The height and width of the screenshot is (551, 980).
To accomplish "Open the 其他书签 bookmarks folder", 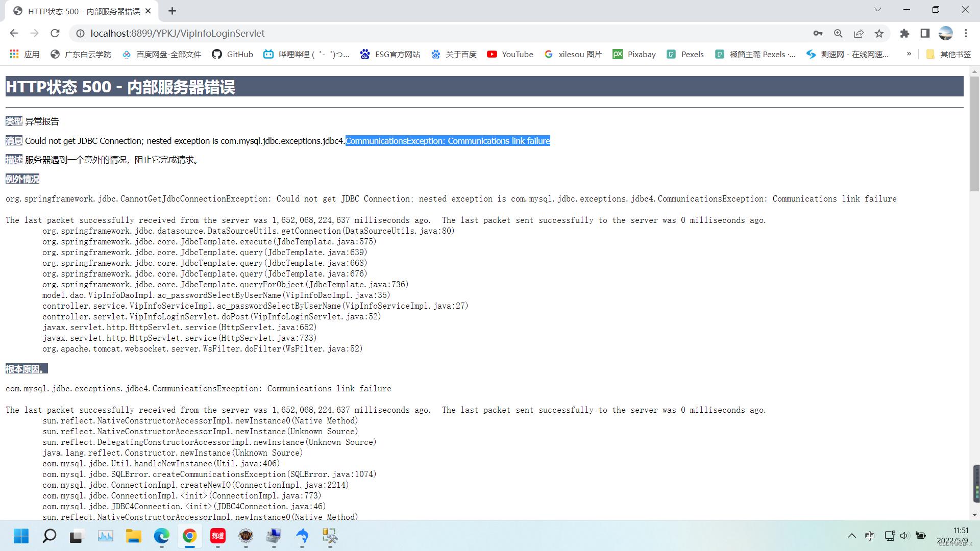I will pos(949,54).
